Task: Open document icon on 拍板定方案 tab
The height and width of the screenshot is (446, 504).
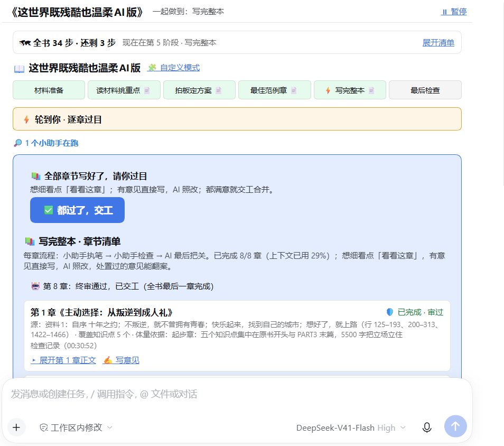Action: point(218,90)
